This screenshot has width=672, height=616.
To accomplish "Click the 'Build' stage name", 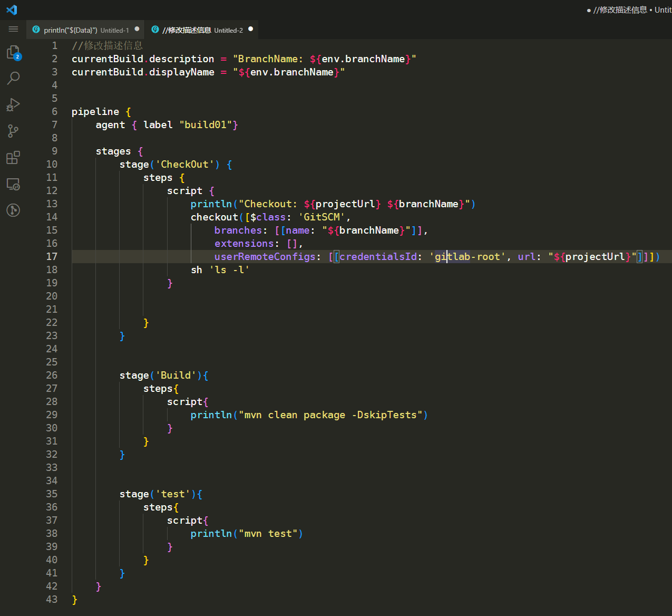I will tap(176, 376).
